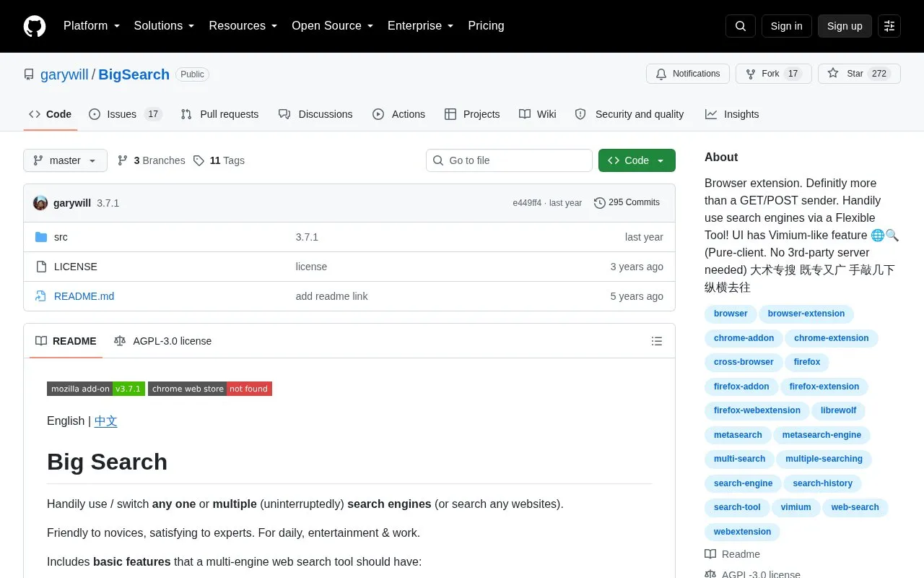
Task: Click the src folder icon
Action: point(41,237)
